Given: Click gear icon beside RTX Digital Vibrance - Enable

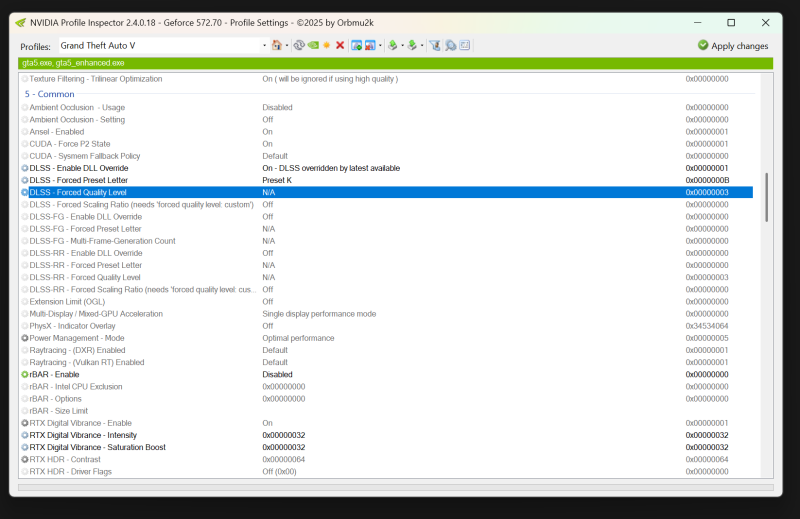Looking at the screenshot, I should (24, 423).
